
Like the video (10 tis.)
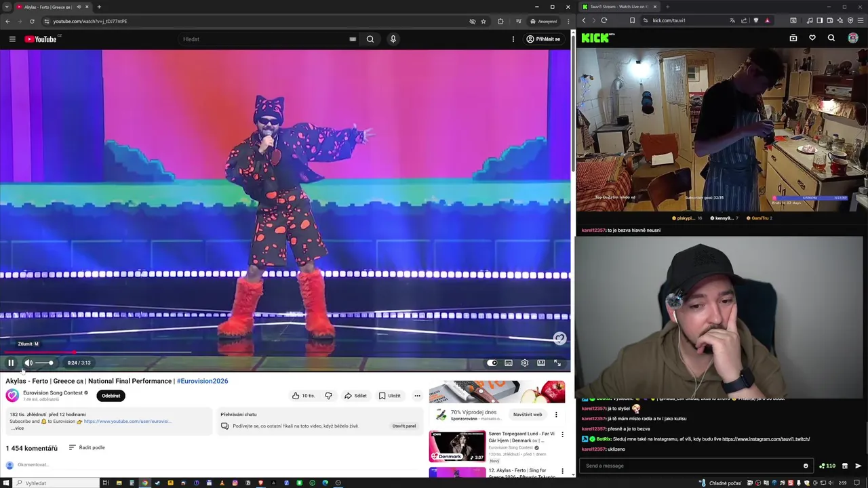tap(304, 396)
